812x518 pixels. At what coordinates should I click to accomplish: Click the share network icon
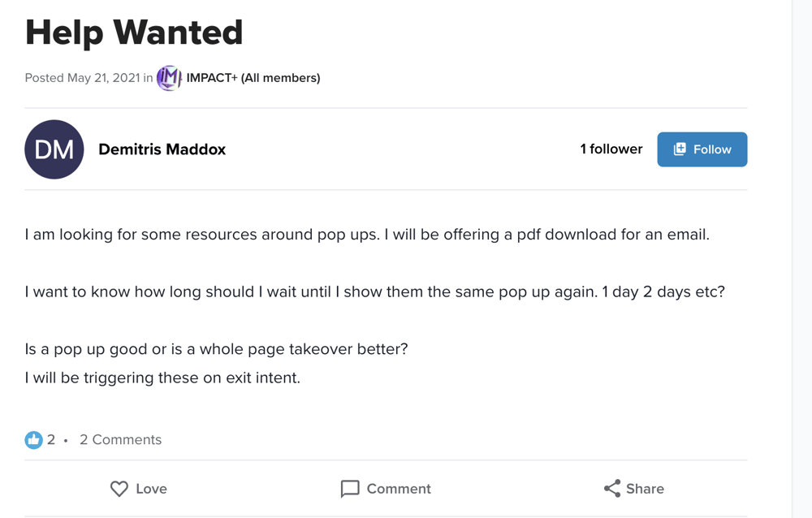[612, 489]
